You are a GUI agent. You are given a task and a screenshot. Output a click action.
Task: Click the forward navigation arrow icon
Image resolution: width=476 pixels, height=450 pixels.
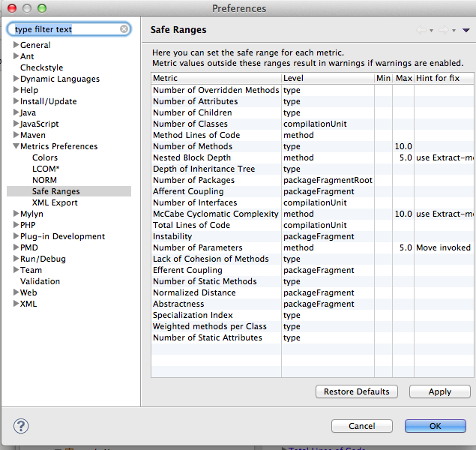point(442,30)
